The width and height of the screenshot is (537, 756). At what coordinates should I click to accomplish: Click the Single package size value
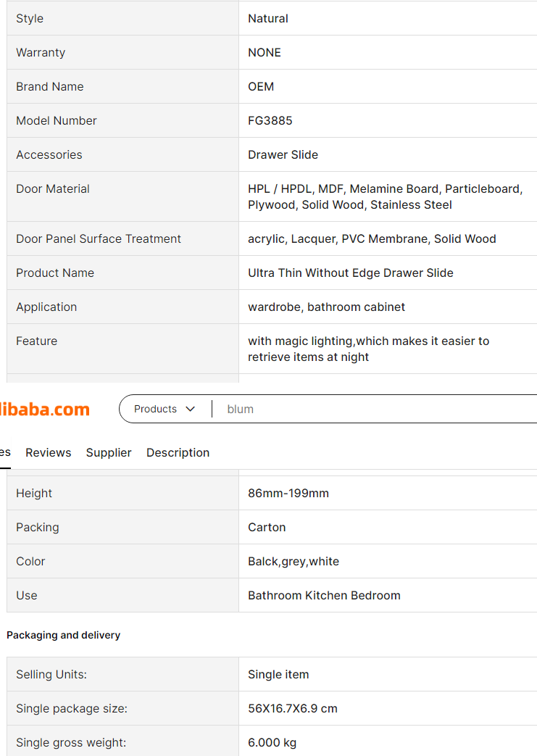tap(293, 708)
